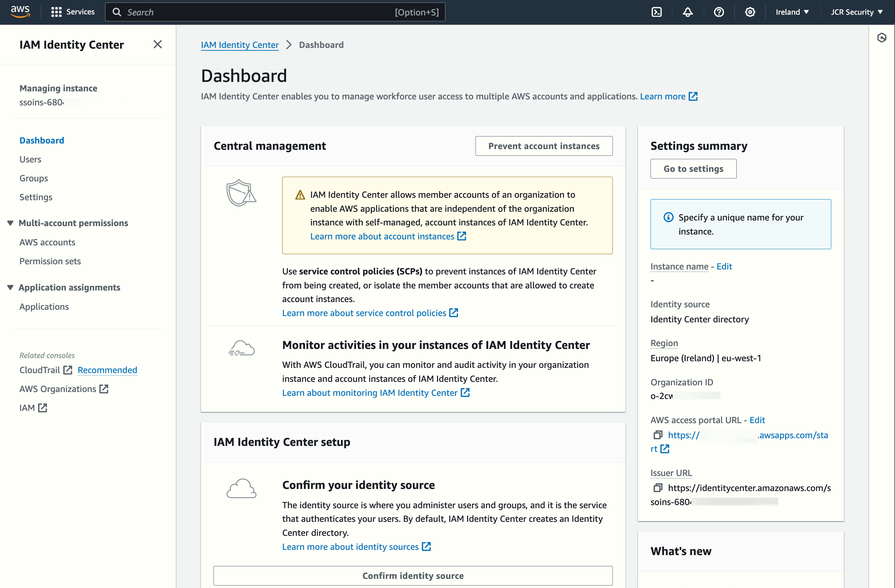This screenshot has width=895, height=588.
Task: Click the help question mark icon
Action: (x=719, y=12)
